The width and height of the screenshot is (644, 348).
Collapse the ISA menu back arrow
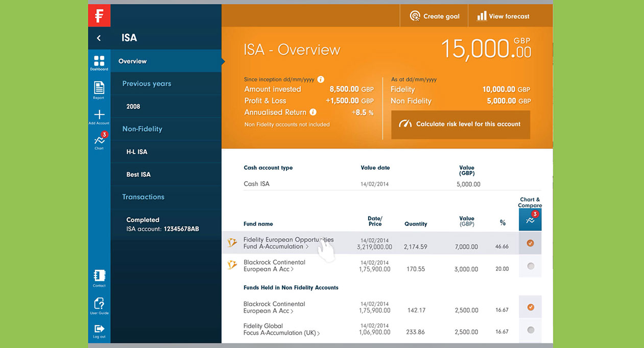pos(99,38)
